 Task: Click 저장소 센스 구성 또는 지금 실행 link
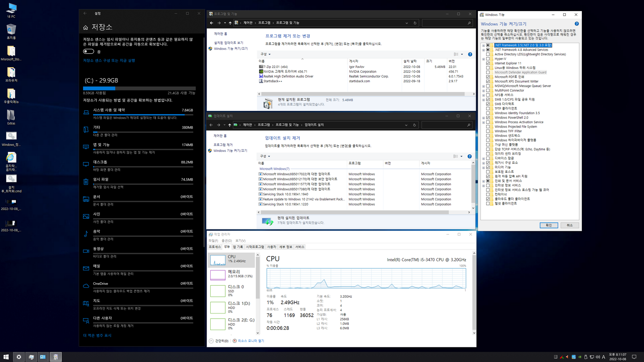pos(109,61)
